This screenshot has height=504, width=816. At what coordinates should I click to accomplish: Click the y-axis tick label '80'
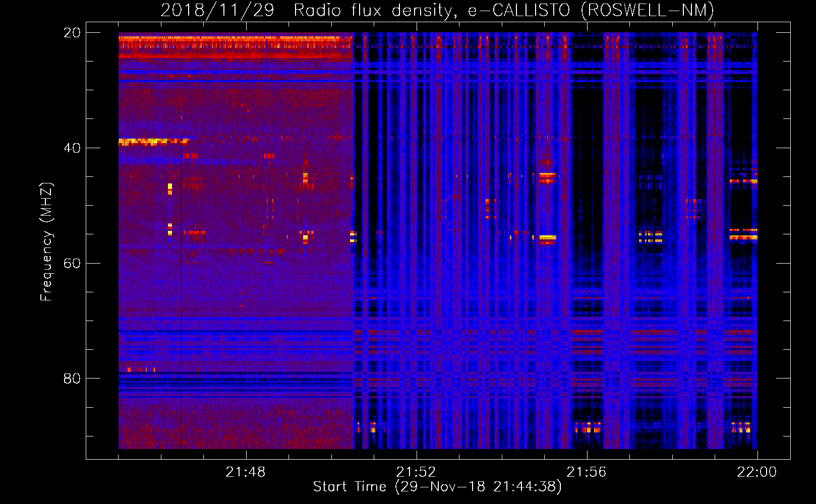(x=72, y=379)
